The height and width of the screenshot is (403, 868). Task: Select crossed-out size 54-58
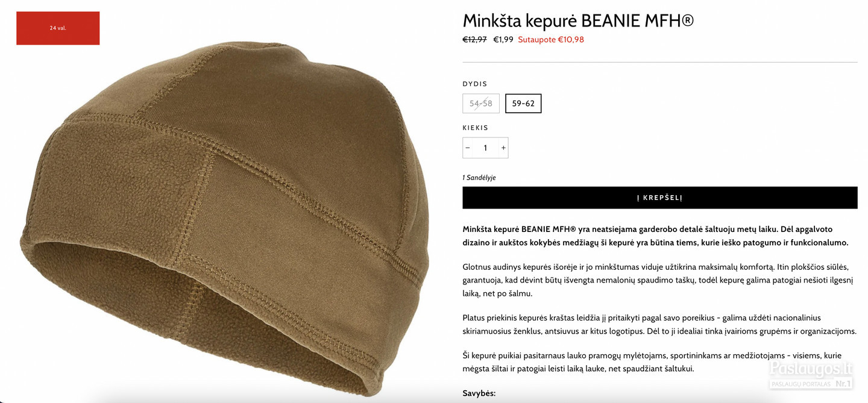click(481, 104)
